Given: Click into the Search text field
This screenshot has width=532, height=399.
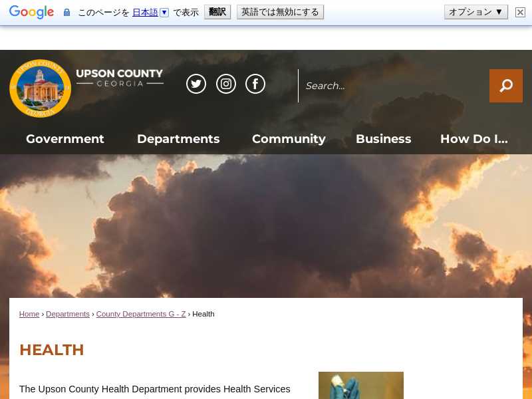Looking at the screenshot, I should (x=392, y=86).
